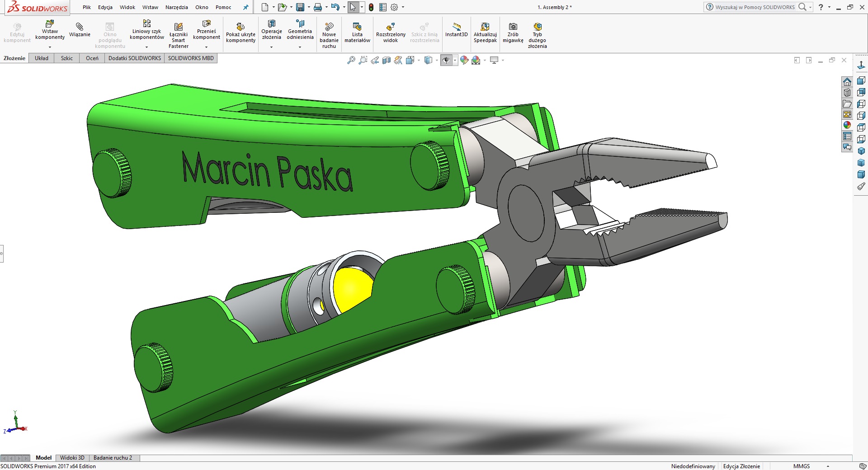Open File Explorer folder icon in task pane
The width and height of the screenshot is (868, 470).
click(847, 103)
